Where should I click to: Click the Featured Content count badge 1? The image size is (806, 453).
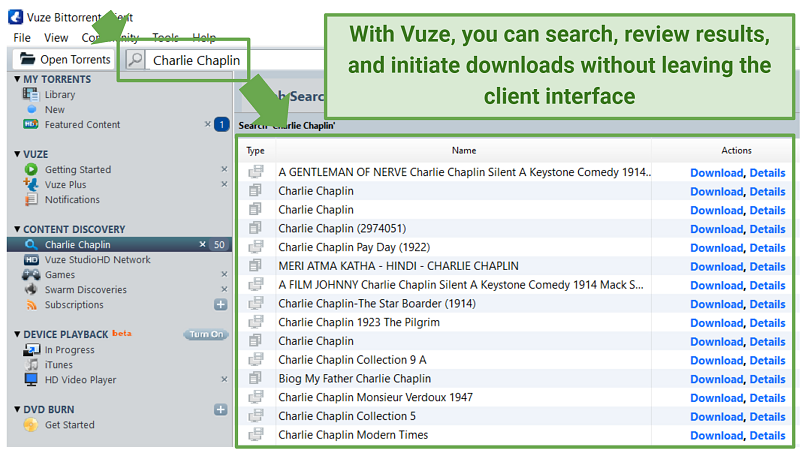point(222,124)
